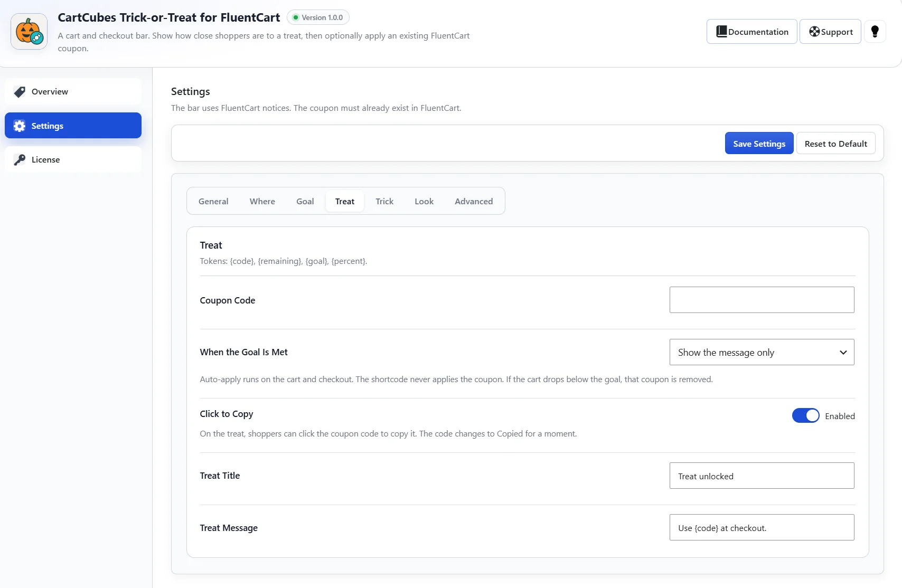
Task: Open the Trick tab
Action: click(x=384, y=201)
